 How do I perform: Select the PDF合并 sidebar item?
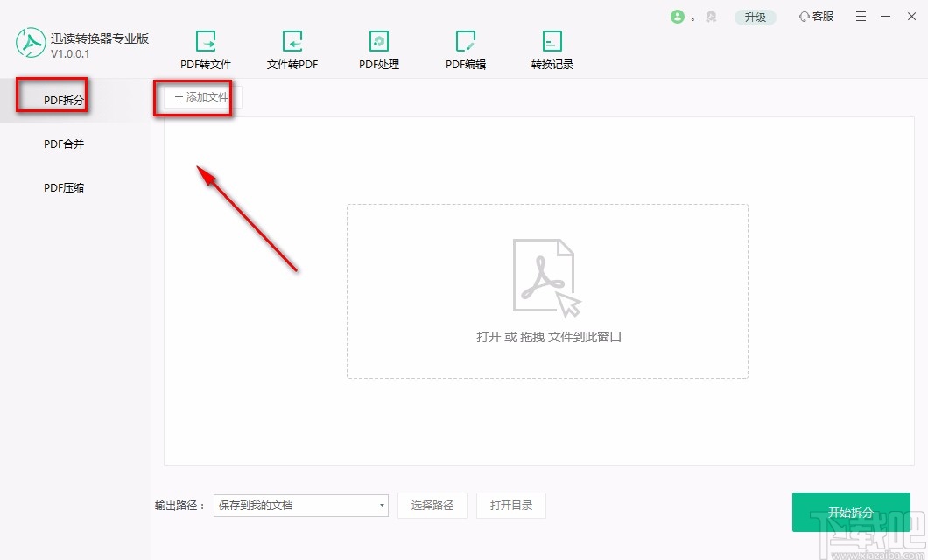(62, 143)
